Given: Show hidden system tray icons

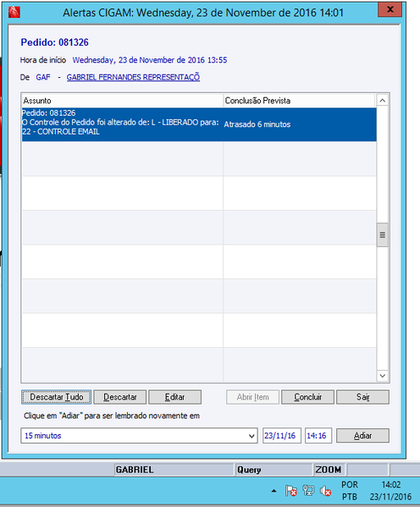Looking at the screenshot, I should (x=274, y=491).
